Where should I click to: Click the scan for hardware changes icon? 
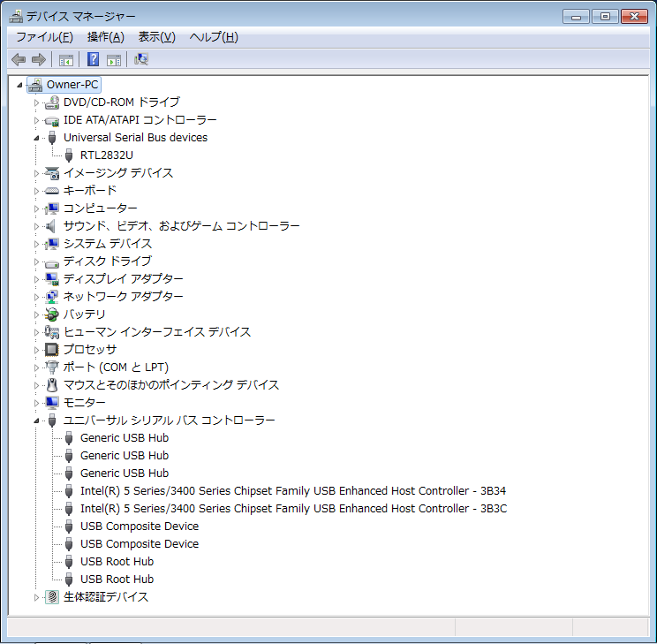(141, 59)
